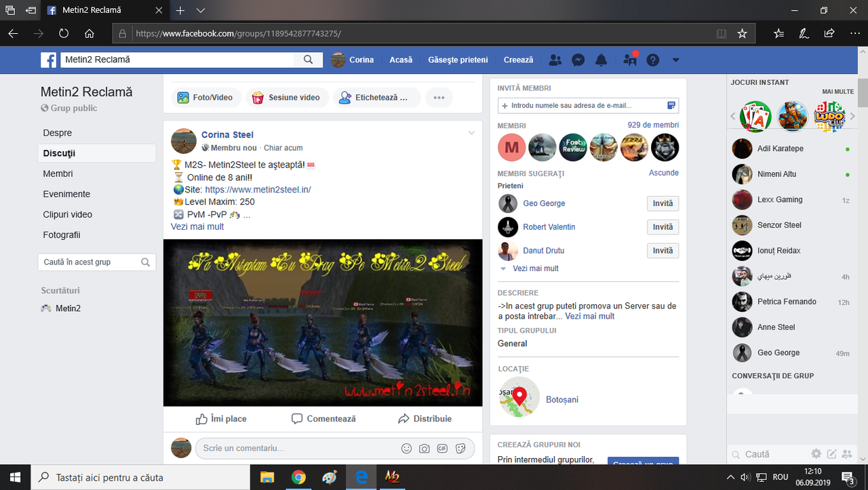Open more post options ellipsis

[439, 98]
